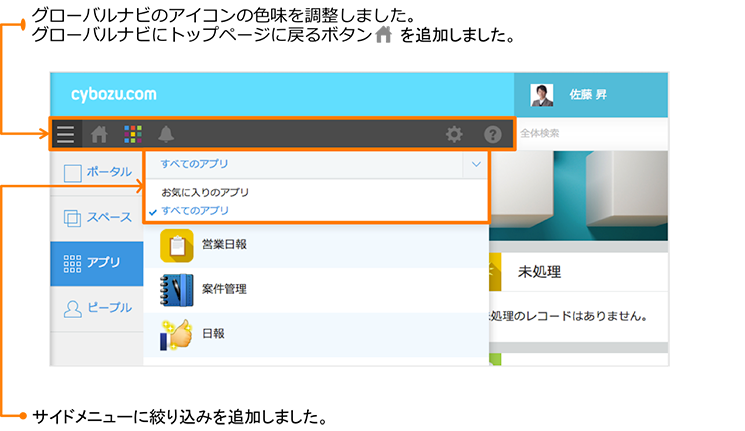
Task: Expand the すべてのアプリ dropdown chevron
Action: pyautogui.click(x=472, y=163)
